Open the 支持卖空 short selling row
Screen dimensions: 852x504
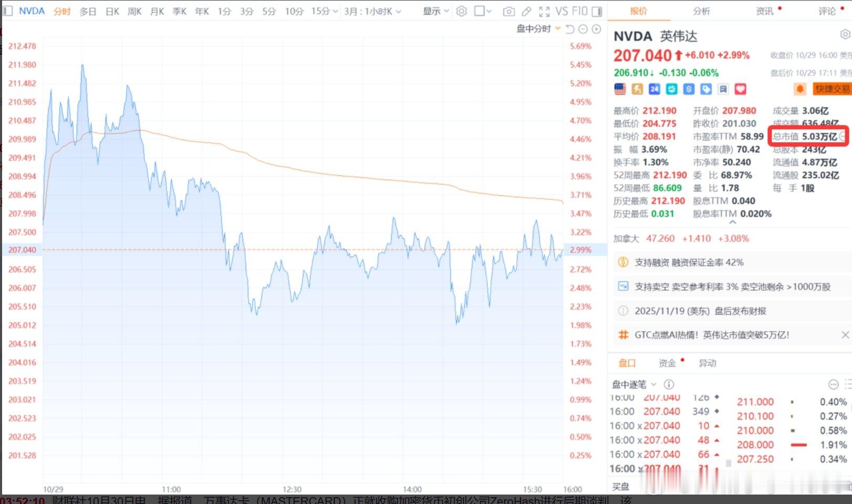point(732,286)
